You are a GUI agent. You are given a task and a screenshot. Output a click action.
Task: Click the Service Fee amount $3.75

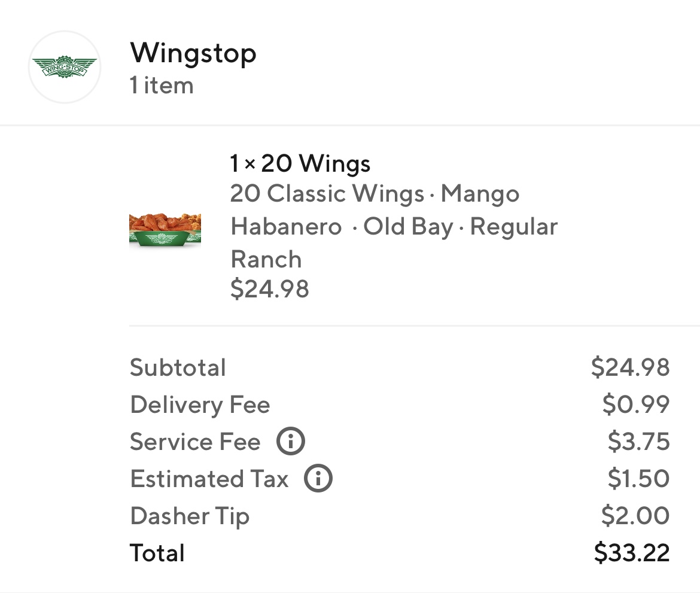tap(638, 442)
